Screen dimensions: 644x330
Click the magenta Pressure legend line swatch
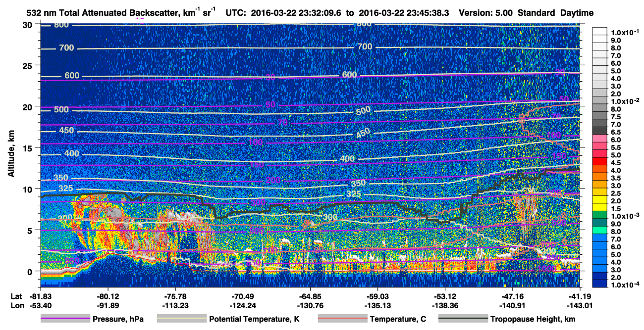(65, 319)
